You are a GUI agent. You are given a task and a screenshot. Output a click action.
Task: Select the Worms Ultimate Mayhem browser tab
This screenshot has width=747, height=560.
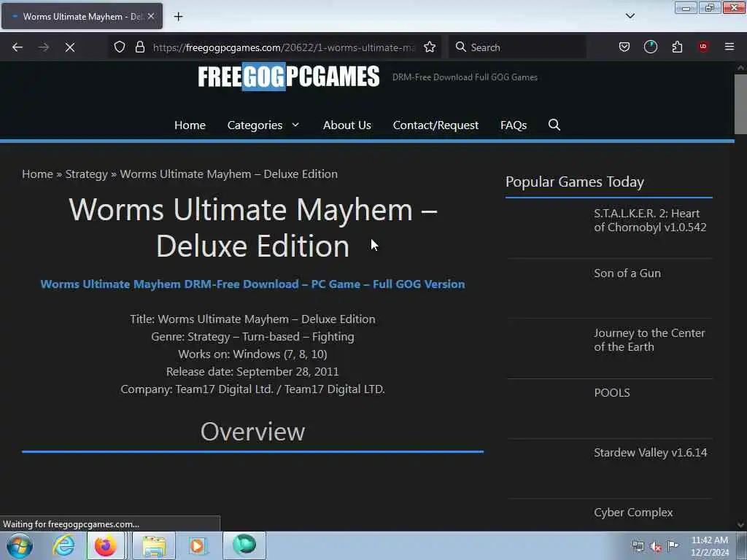[82, 16]
